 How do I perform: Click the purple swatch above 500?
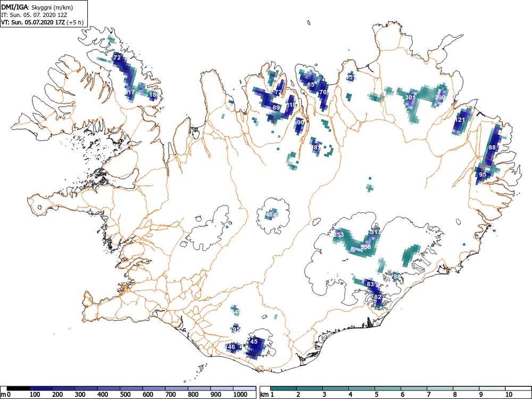131,388
